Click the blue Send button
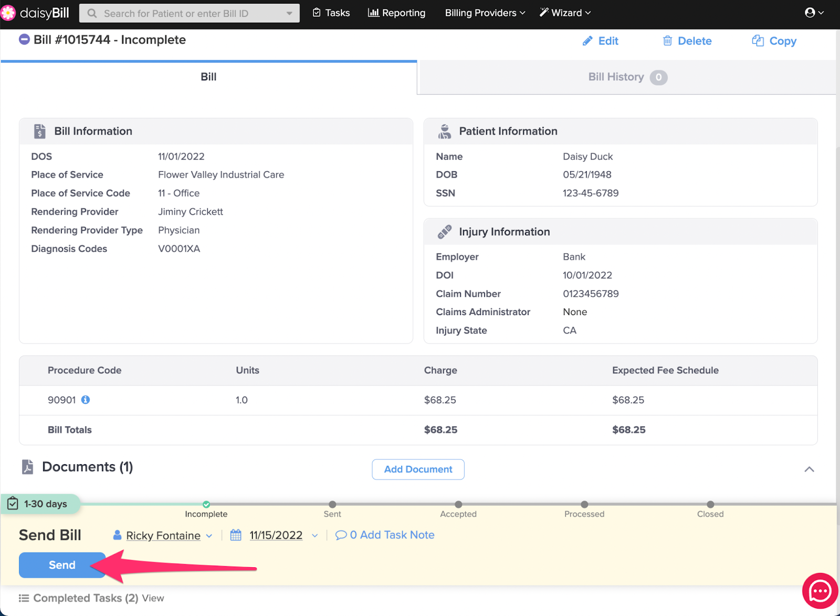Screen dimensions: 840x616 pyautogui.click(x=62, y=565)
